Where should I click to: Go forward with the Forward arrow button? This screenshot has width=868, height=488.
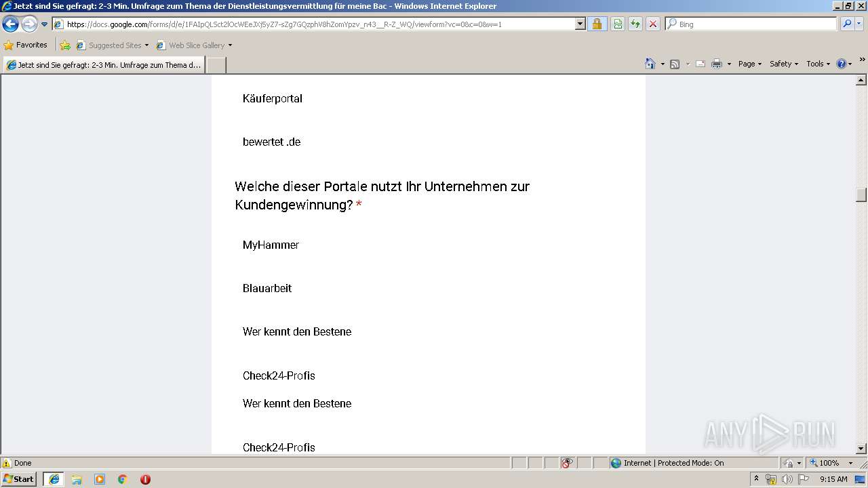point(29,24)
